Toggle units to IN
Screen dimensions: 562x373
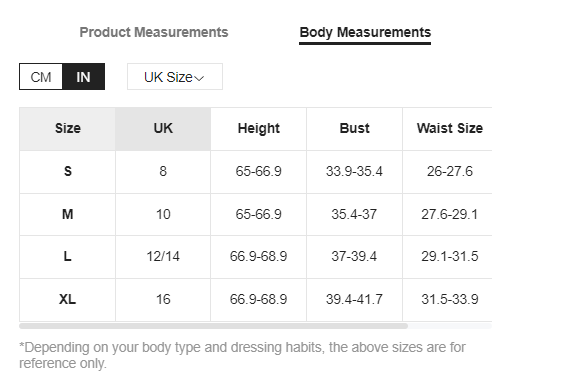[x=84, y=77]
